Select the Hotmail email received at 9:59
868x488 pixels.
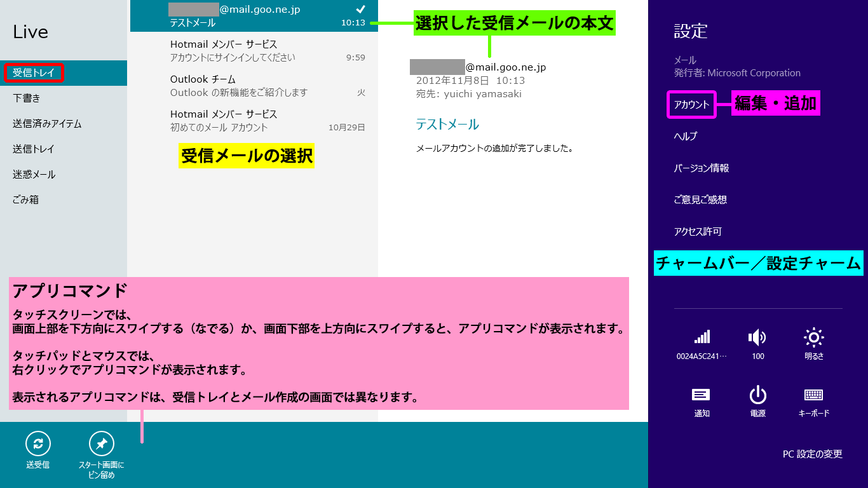[x=254, y=51]
